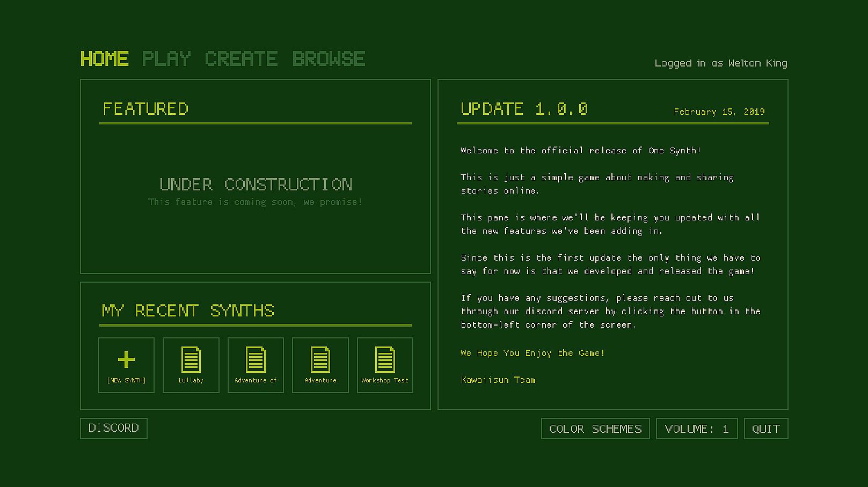Click 'This feature is coming soon' text
The image size is (868, 487).
click(x=255, y=202)
